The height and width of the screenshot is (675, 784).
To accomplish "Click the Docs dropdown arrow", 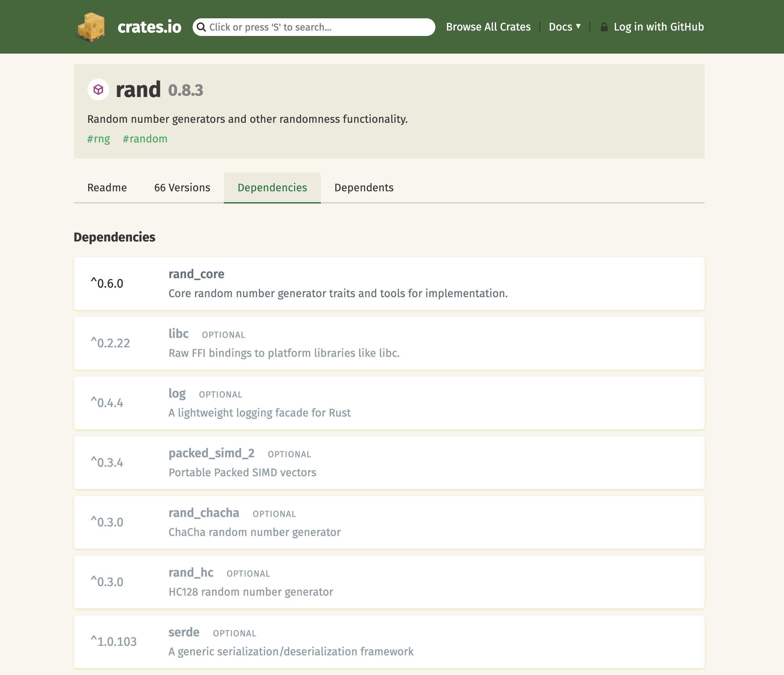I will coord(578,26).
